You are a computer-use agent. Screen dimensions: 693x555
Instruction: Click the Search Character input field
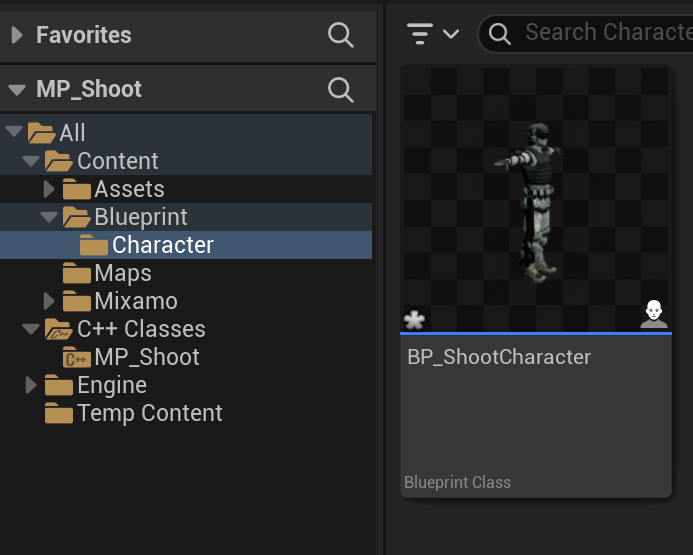(x=605, y=32)
